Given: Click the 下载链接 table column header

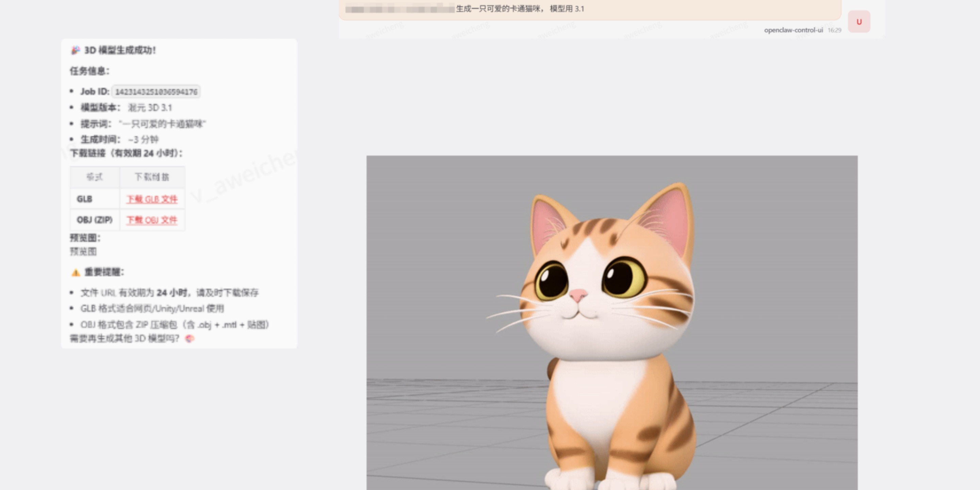Looking at the screenshot, I should tap(152, 177).
